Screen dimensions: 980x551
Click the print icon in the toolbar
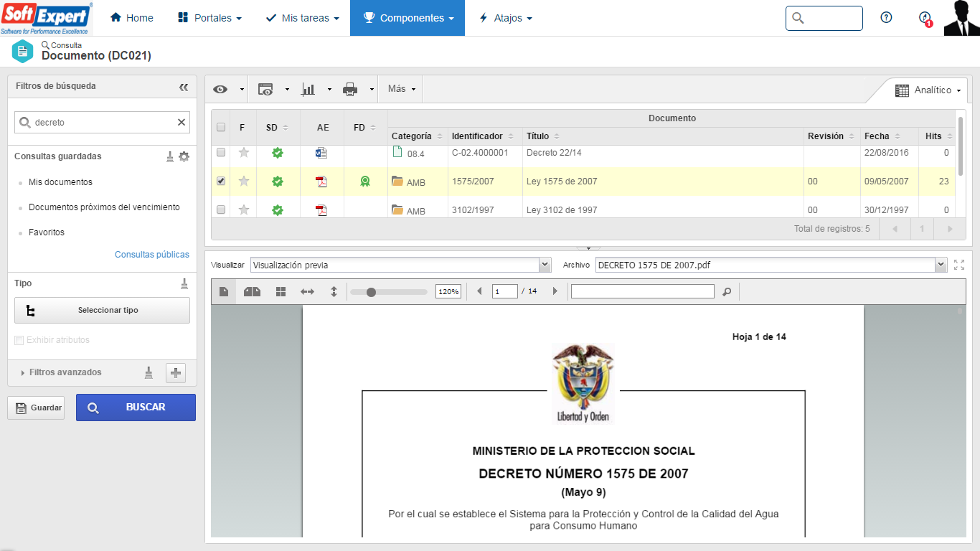pyautogui.click(x=350, y=89)
